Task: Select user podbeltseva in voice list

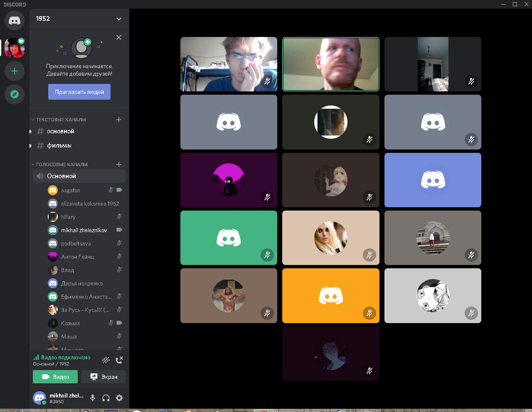Action: pyautogui.click(x=85, y=243)
